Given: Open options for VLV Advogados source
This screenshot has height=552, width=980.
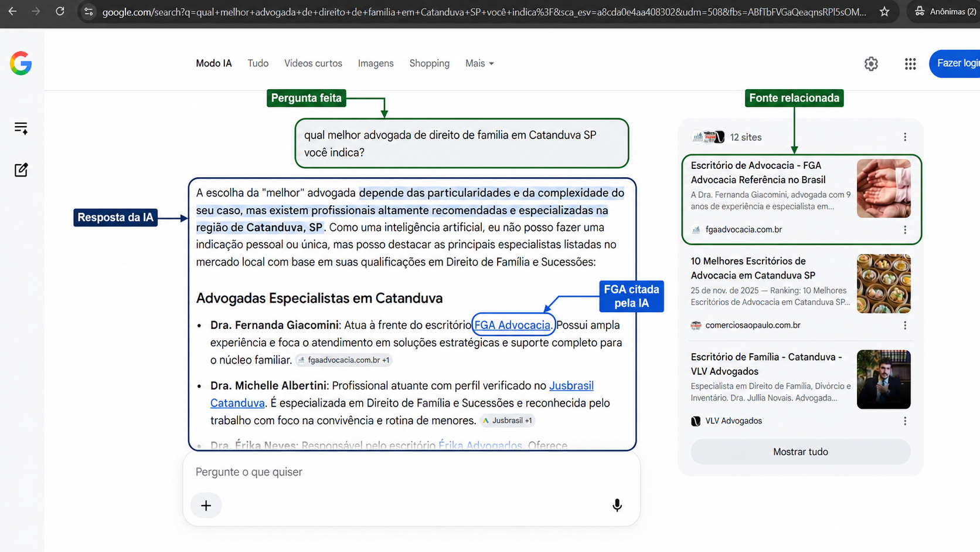Looking at the screenshot, I should pyautogui.click(x=905, y=421).
